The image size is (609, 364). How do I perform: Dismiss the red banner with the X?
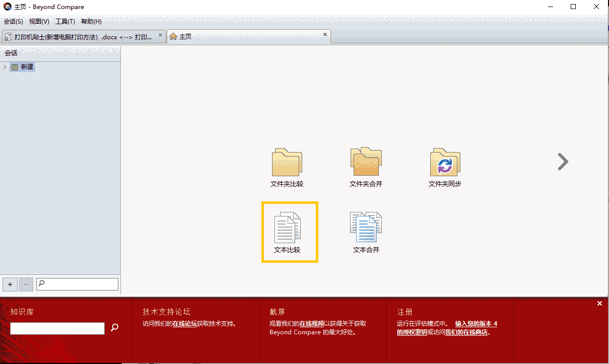click(599, 303)
